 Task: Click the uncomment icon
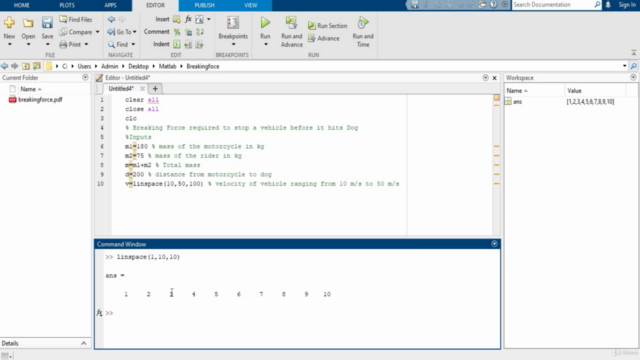click(x=188, y=32)
